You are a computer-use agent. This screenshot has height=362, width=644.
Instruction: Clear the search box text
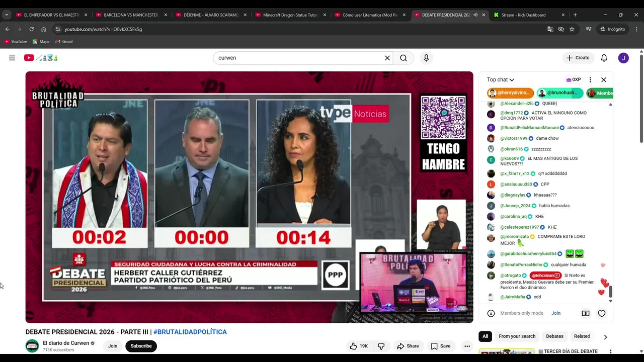[387, 58]
